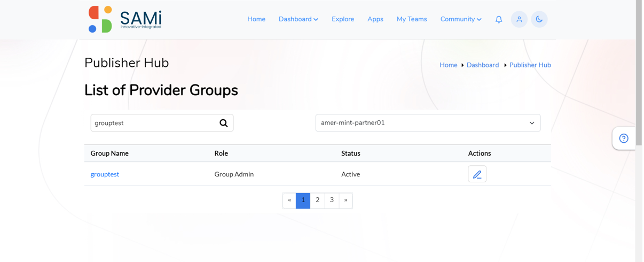Select page 2 in pagination

coord(317,201)
